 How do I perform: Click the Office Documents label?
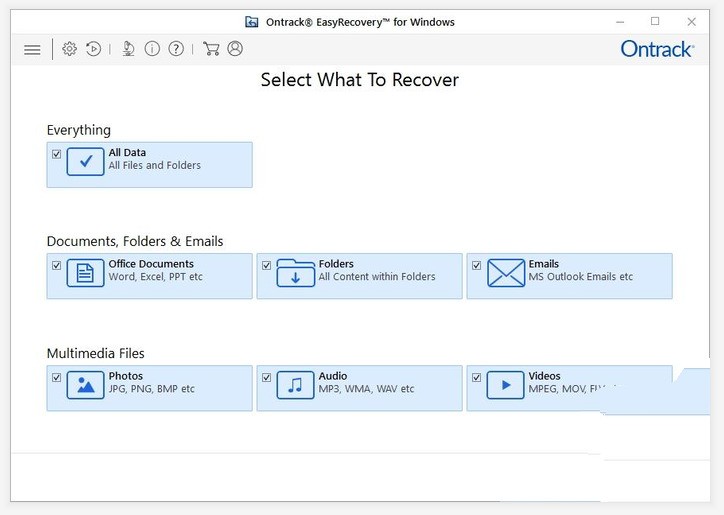coord(151,264)
